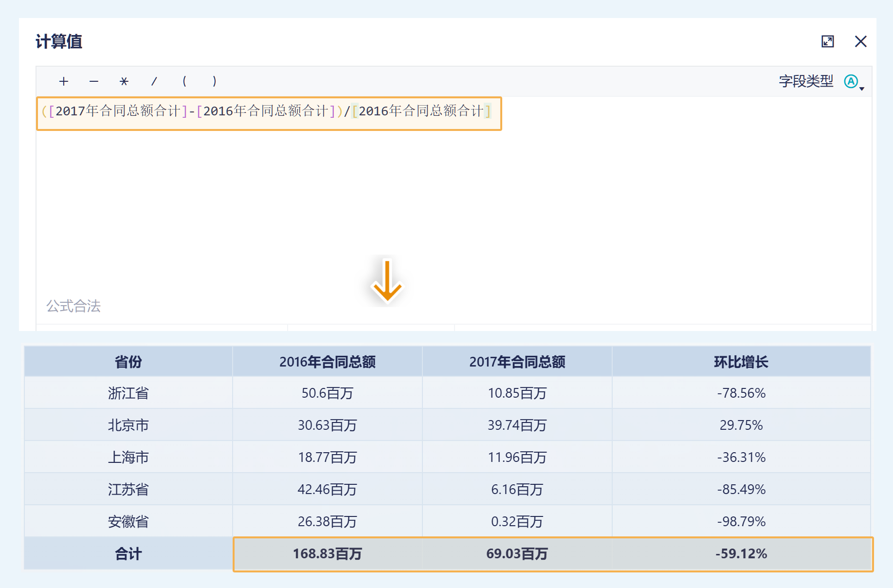Click the 公式合法 validation message
Screen dimensions: 893x588
(73, 306)
